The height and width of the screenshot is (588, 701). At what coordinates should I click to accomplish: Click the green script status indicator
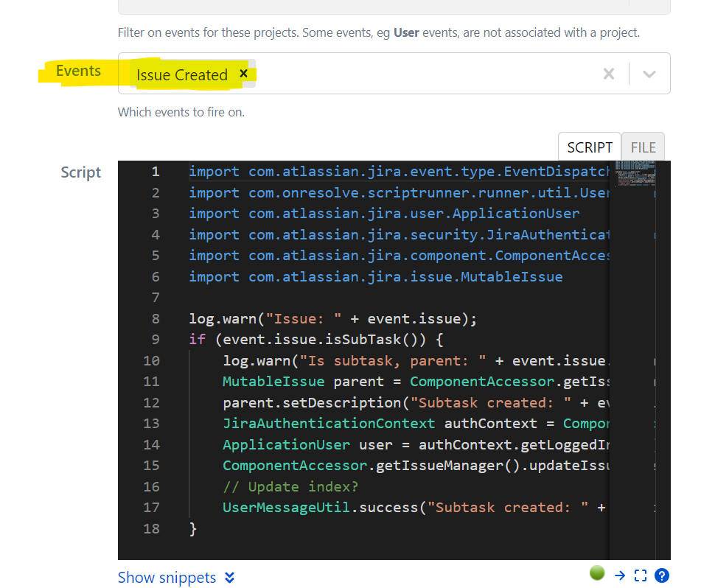[597, 573]
